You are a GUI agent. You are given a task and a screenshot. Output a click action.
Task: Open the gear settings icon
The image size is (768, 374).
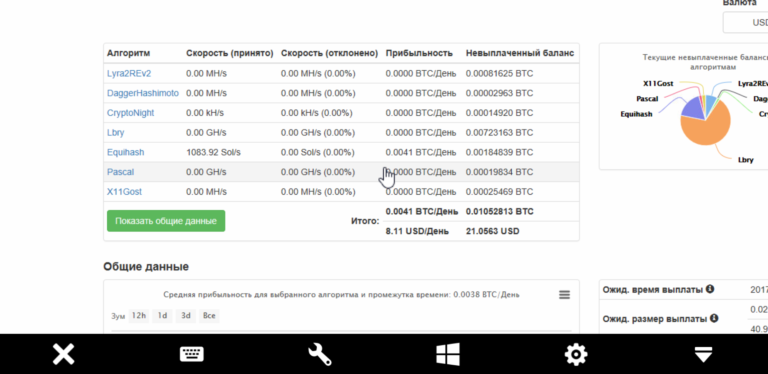pyautogui.click(x=576, y=354)
